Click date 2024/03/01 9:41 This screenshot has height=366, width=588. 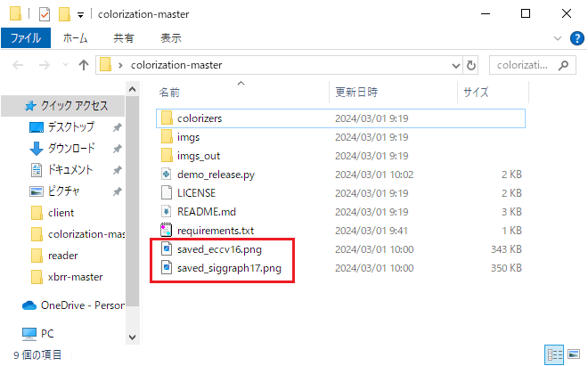[x=372, y=231]
